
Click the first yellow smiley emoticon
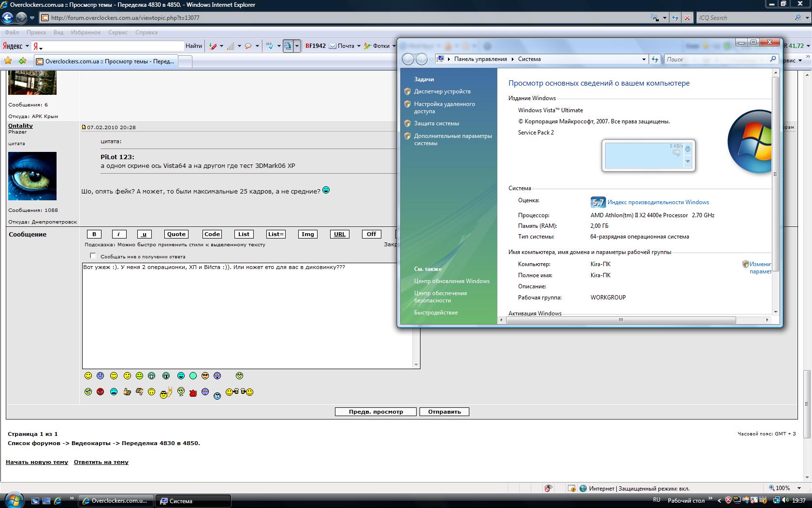(88, 376)
